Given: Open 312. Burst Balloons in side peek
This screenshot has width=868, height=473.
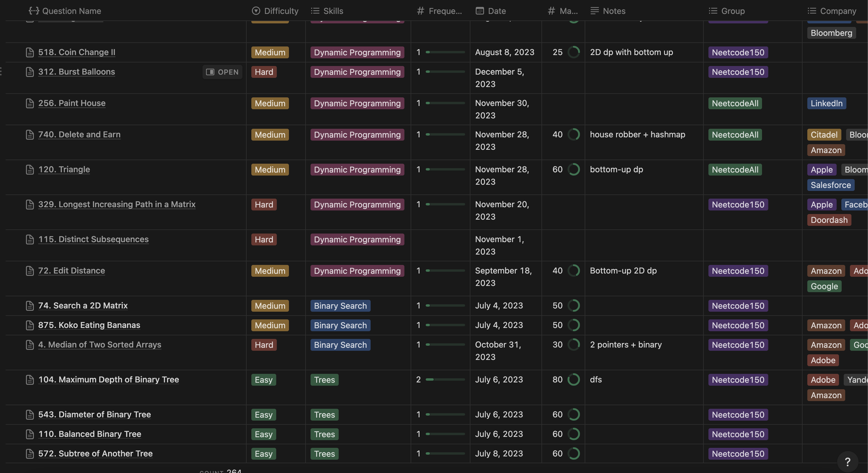Looking at the screenshot, I should (222, 72).
